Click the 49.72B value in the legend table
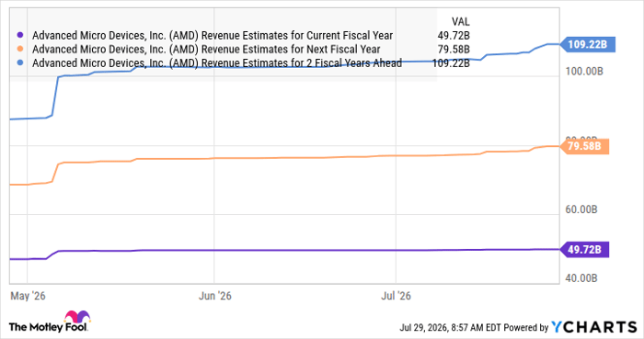 point(454,36)
